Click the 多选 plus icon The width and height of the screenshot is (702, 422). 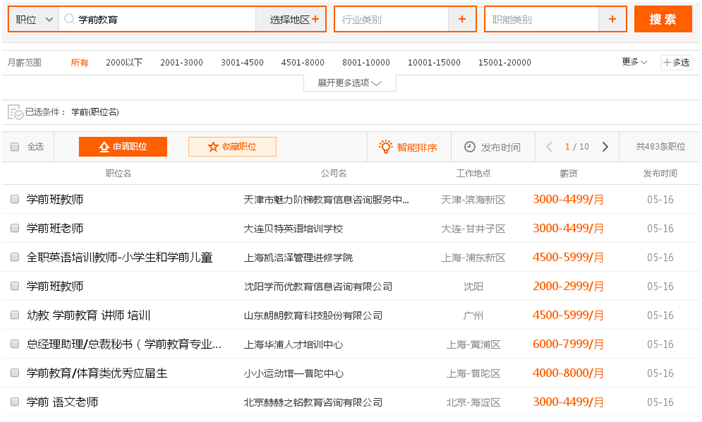coord(668,62)
